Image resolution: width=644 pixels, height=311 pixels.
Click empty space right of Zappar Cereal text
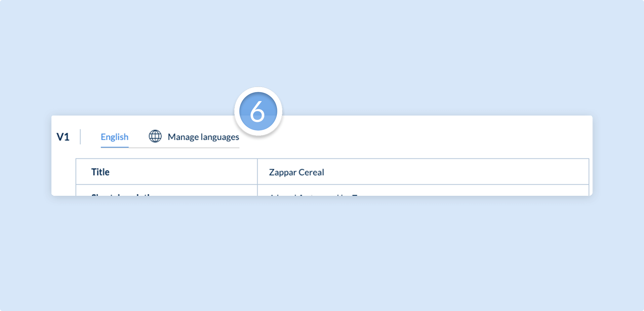tap(454, 172)
